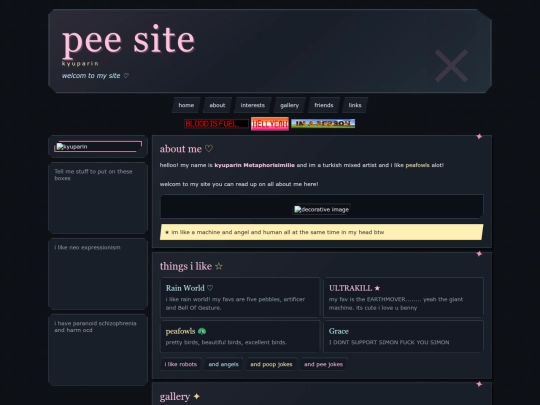Viewport: 540px width, 405px height.
Task: Click the heart icon after about me
Action: (209, 149)
